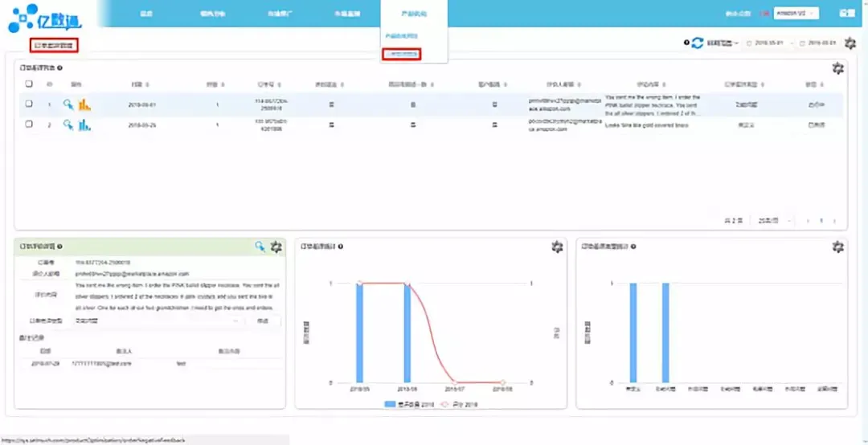Click the modify button beside review type dropdown
This screenshot has width=868, height=445.
click(x=263, y=320)
